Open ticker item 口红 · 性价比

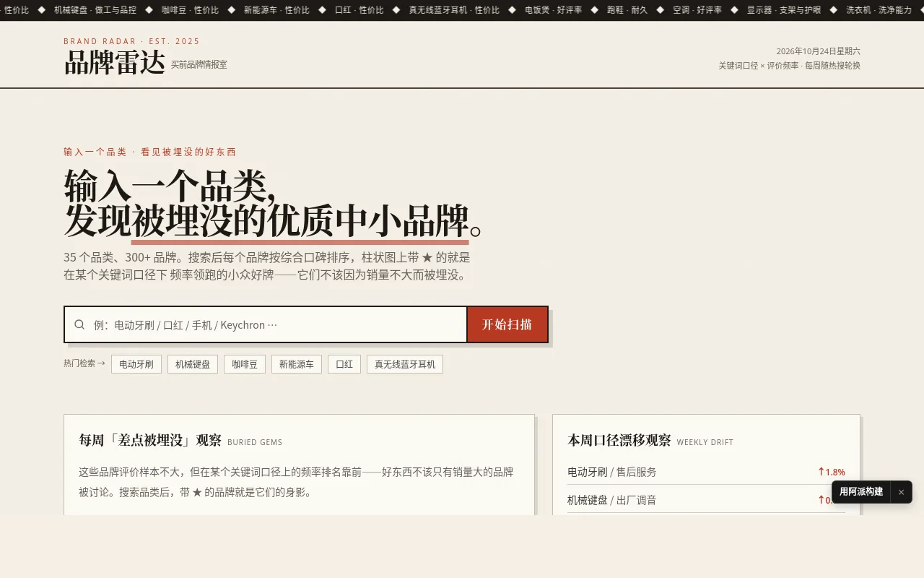click(x=359, y=10)
